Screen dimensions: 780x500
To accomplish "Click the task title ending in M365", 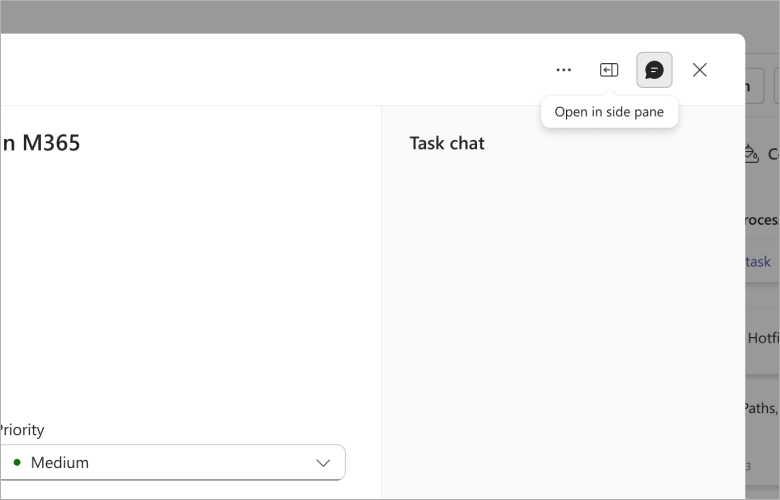I will click(41, 143).
